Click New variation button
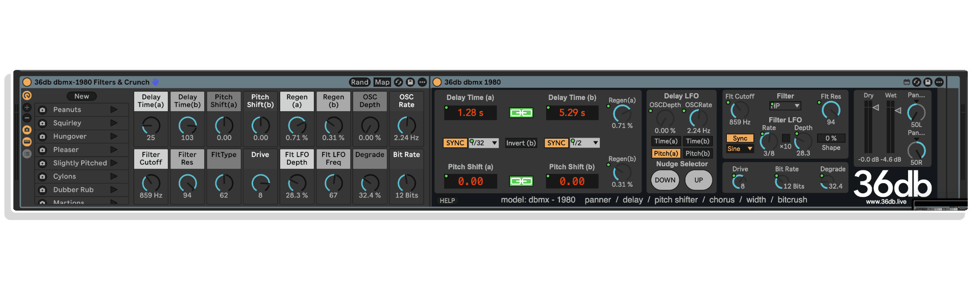The image size is (980, 281). coord(82,96)
